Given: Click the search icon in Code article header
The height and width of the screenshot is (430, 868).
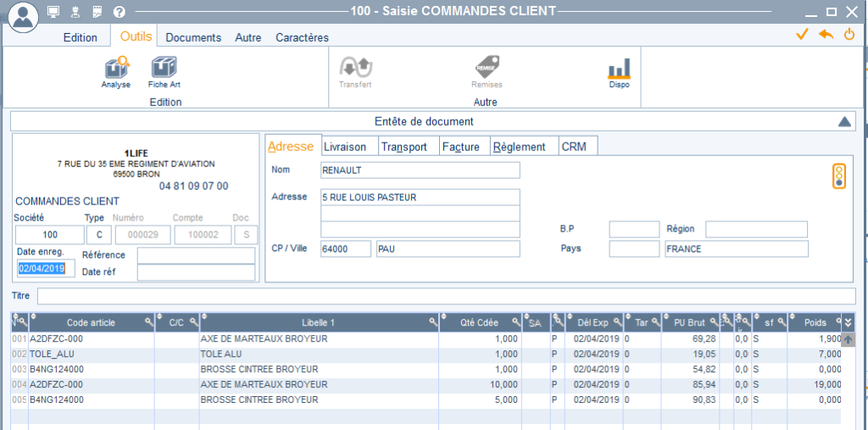Looking at the screenshot, I should point(148,321).
